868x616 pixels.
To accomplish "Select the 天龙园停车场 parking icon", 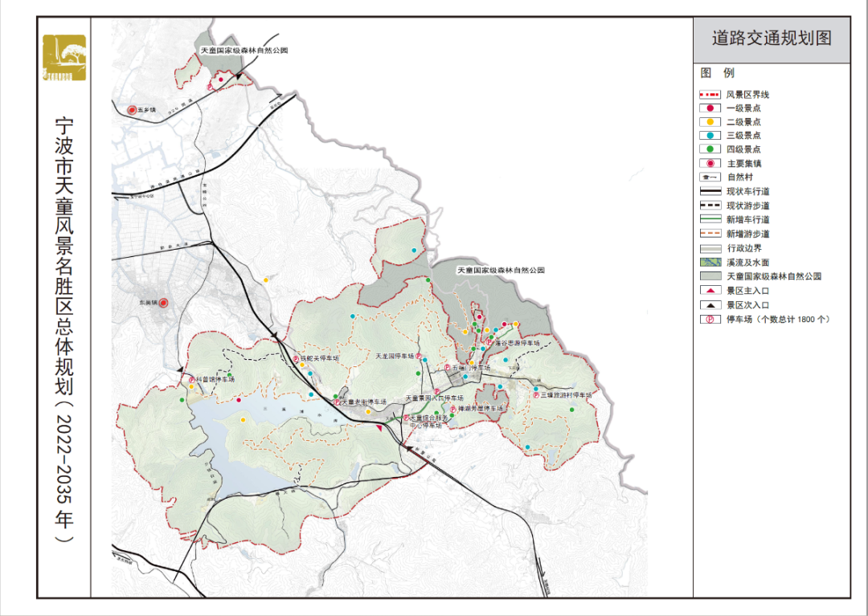I will [419, 356].
